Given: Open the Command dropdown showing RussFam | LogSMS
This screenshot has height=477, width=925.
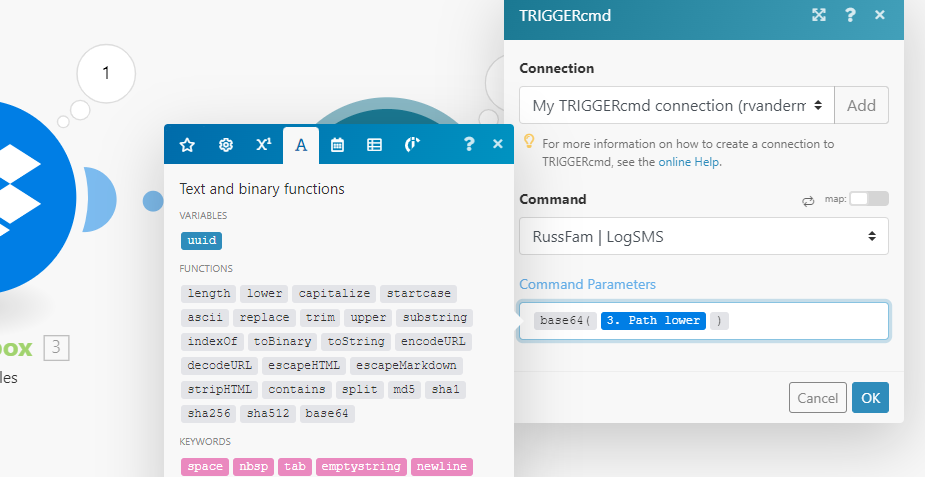Looking at the screenshot, I should pyautogui.click(x=704, y=236).
